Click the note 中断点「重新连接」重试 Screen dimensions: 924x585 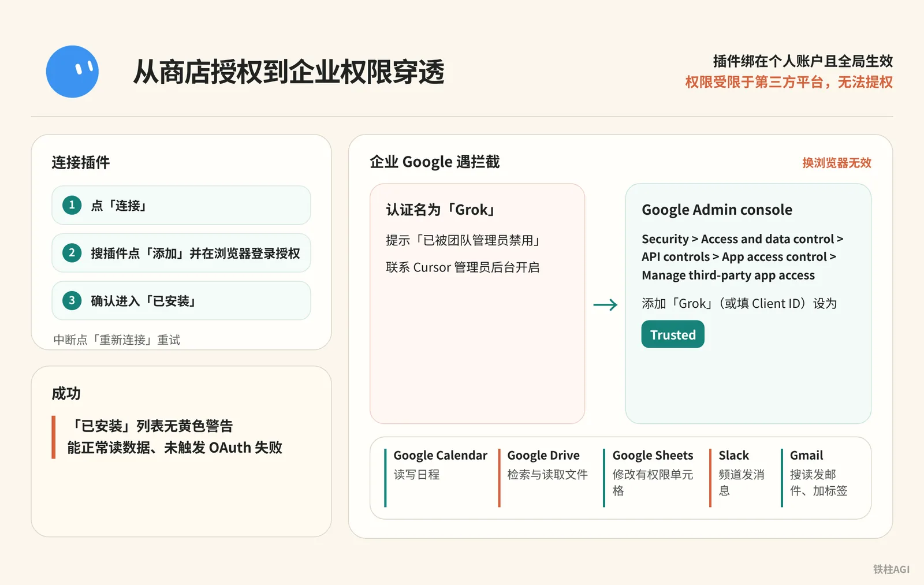coord(117,340)
